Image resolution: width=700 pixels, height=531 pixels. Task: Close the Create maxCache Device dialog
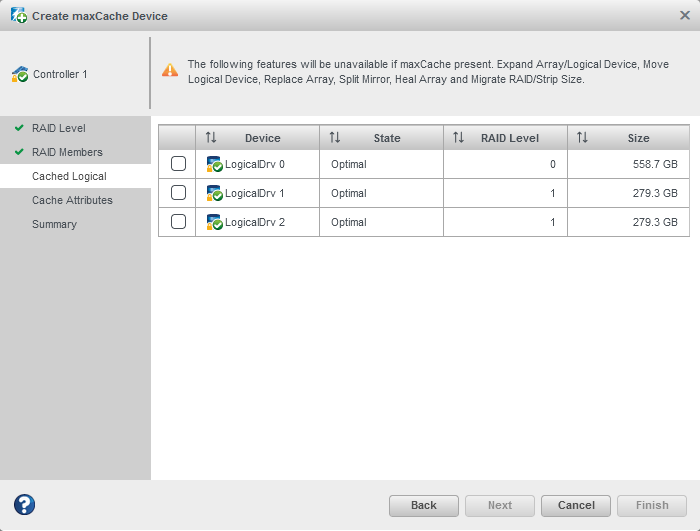point(684,16)
